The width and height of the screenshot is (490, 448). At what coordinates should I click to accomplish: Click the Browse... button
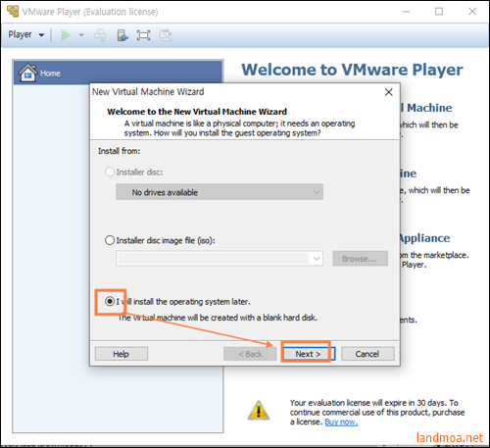click(x=361, y=259)
